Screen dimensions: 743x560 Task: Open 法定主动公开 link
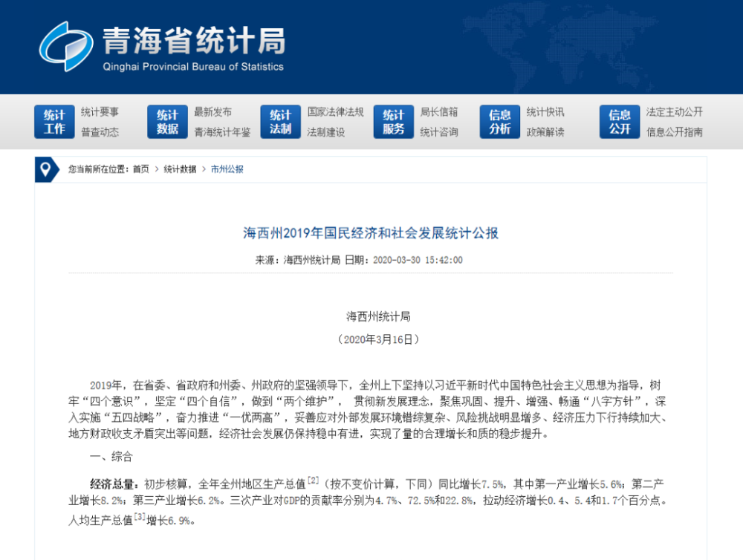click(675, 112)
